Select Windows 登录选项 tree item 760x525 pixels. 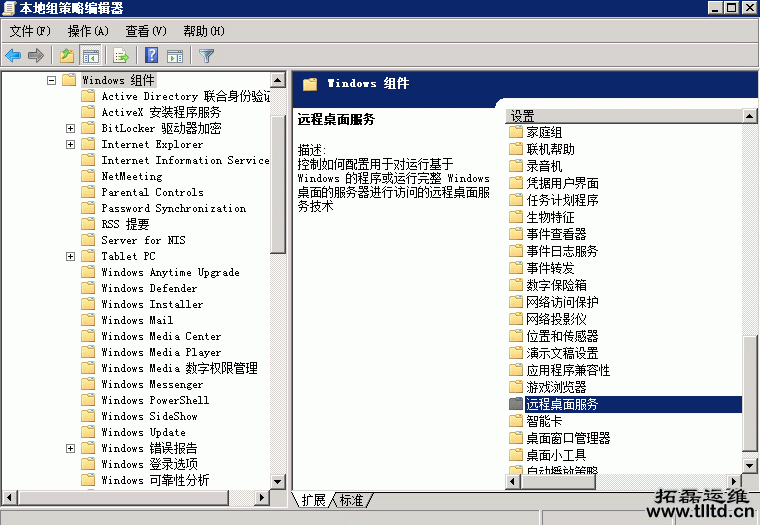[149, 464]
